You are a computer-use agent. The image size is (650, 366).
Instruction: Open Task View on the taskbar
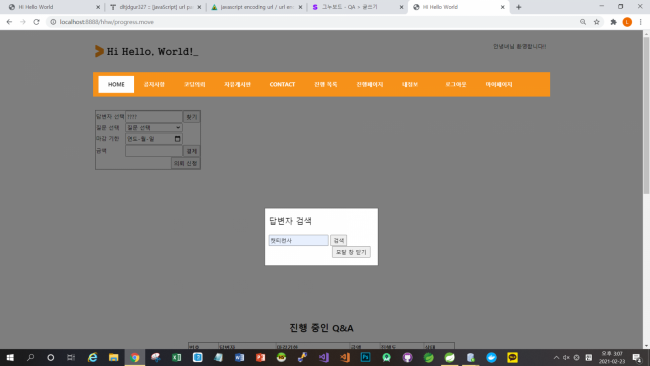71,357
